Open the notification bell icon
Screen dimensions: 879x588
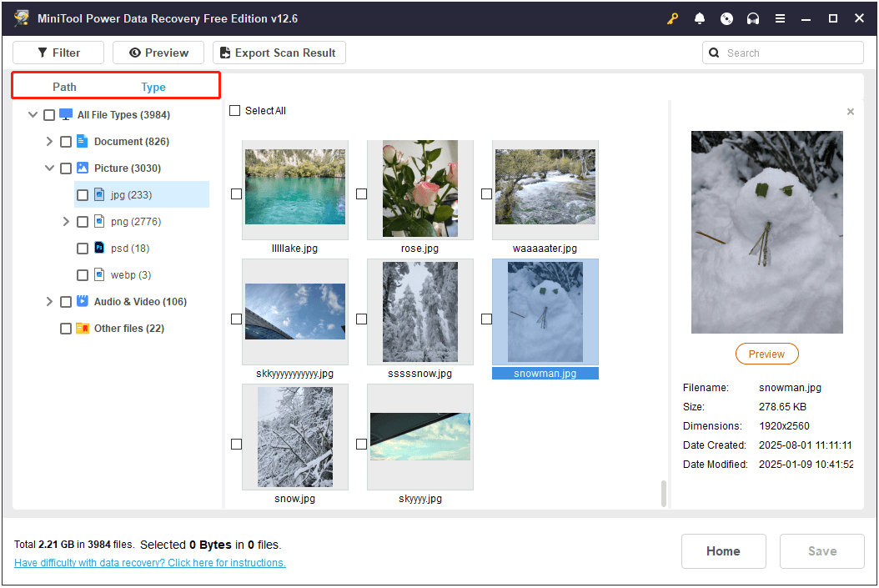(x=700, y=18)
